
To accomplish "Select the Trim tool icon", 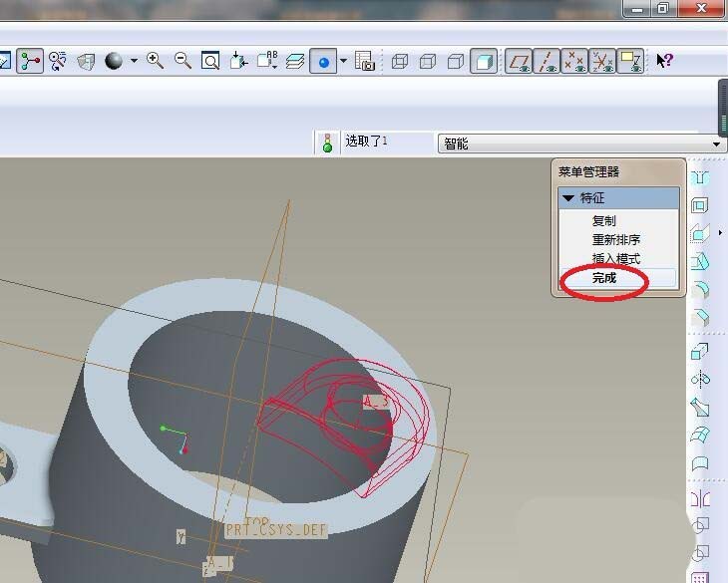I will [700, 553].
